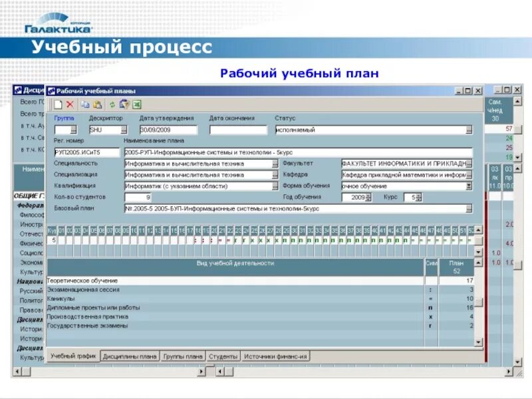Open the Кафедра lookup button
The height and width of the screenshot is (399, 532).
click(469, 175)
